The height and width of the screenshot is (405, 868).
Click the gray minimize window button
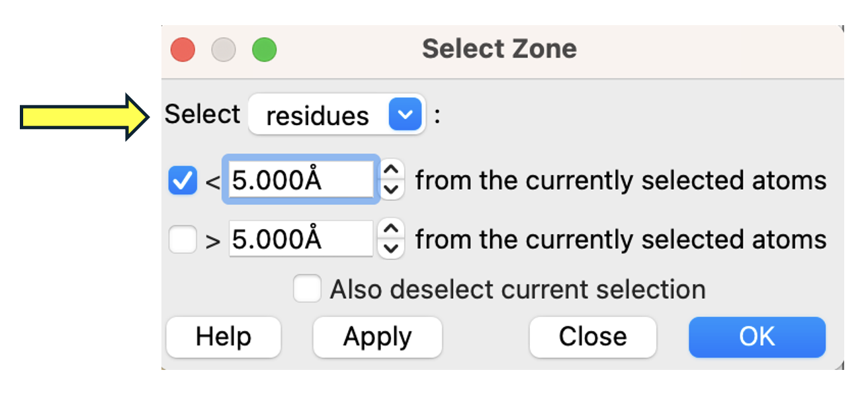point(224,50)
